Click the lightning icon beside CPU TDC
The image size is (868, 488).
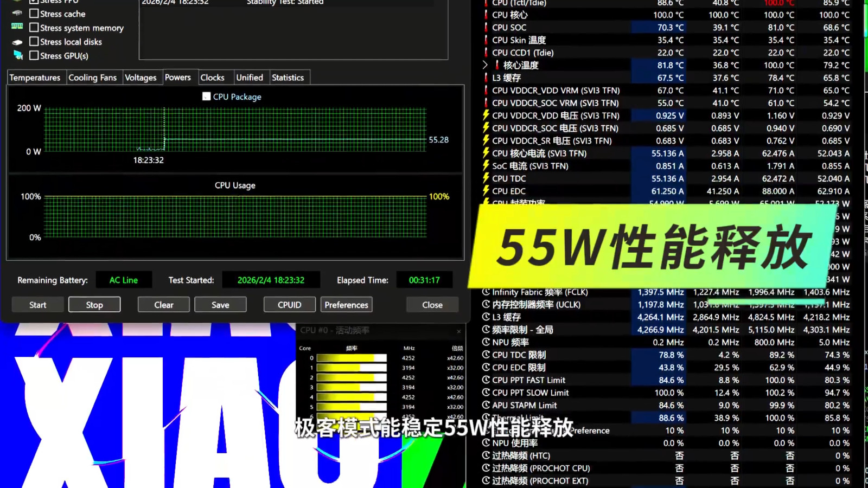click(486, 178)
